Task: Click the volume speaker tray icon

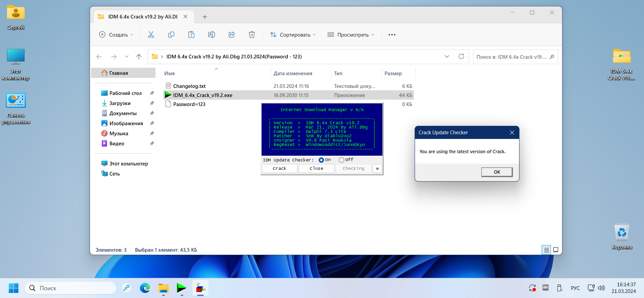Action: click(x=601, y=288)
